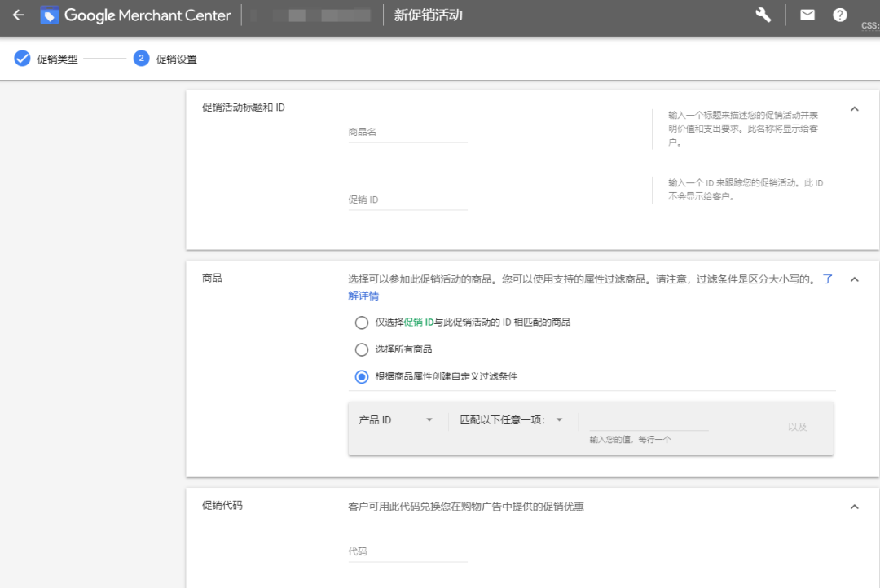This screenshot has height=588, width=880.
Task: Open the help question mark icon
Action: pos(839,14)
